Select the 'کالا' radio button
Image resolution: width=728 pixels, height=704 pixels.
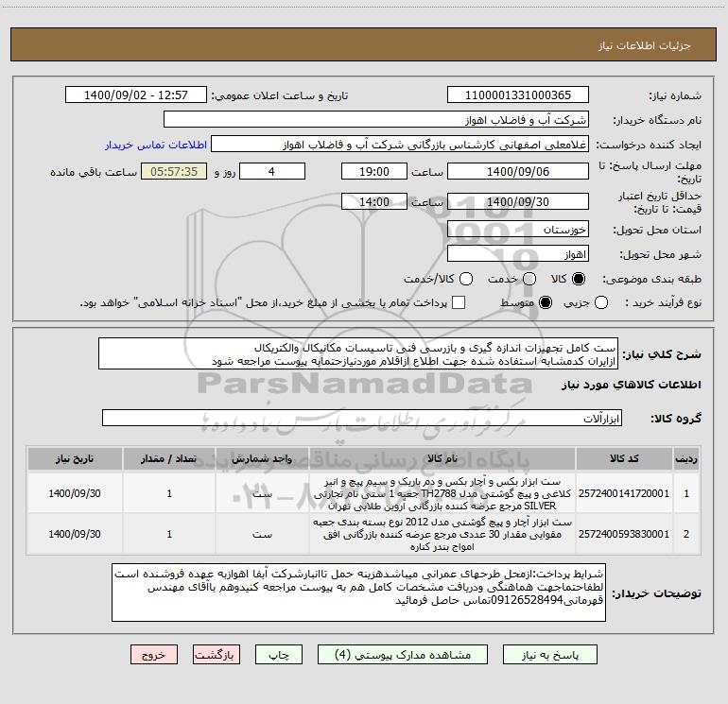(579, 279)
